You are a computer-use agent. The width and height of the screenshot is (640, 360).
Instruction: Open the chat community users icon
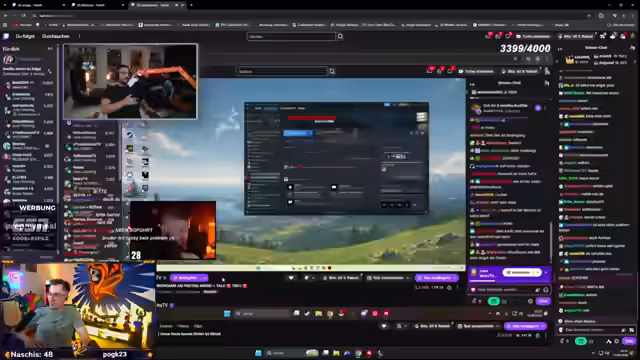click(632, 48)
